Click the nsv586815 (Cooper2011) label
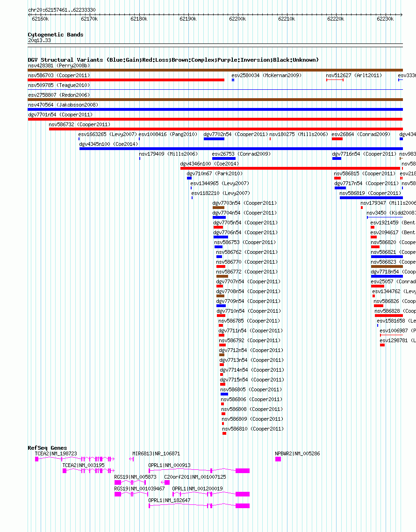Screen dimensions: 416x532 pos(365,174)
